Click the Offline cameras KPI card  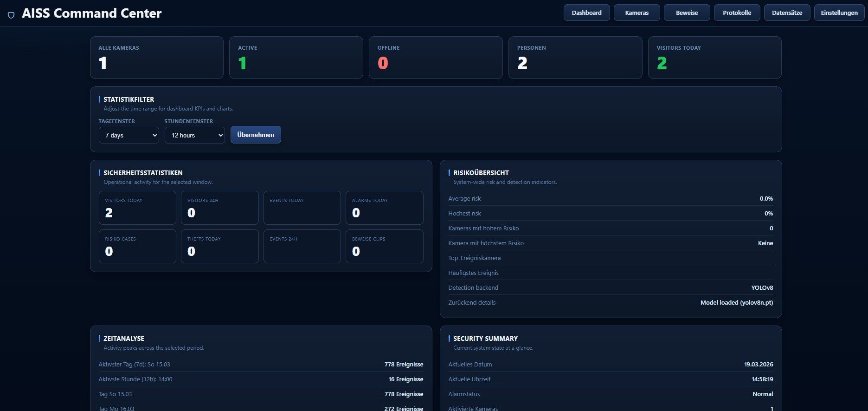[435, 58]
